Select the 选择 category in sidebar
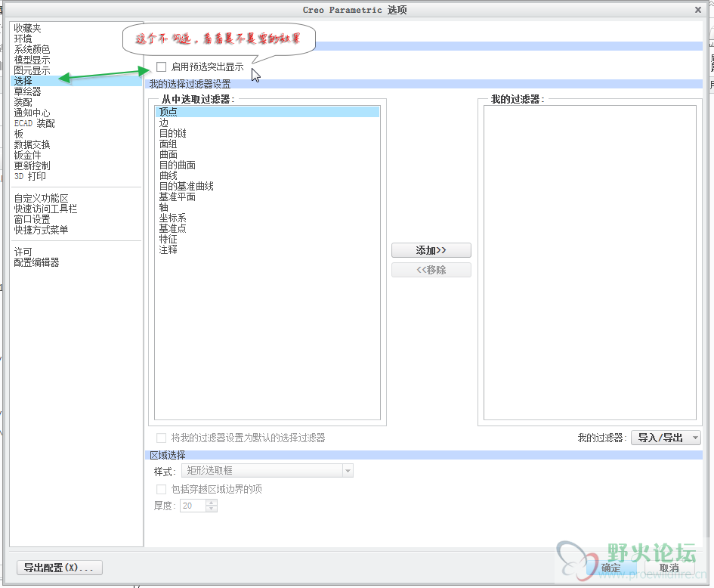 (76, 81)
